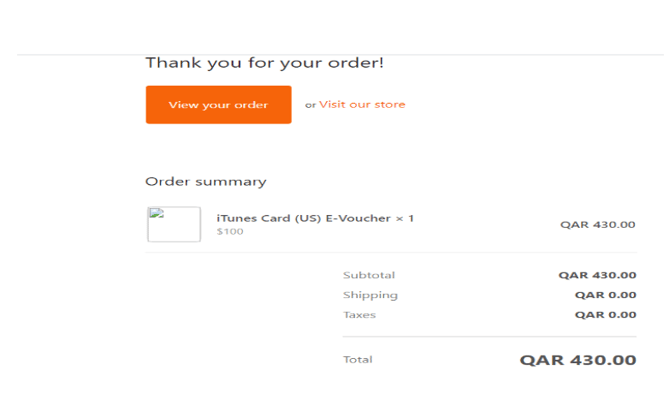Click the large Total amount QAR 430.00
This screenshot has height=400, width=669.
point(577,360)
